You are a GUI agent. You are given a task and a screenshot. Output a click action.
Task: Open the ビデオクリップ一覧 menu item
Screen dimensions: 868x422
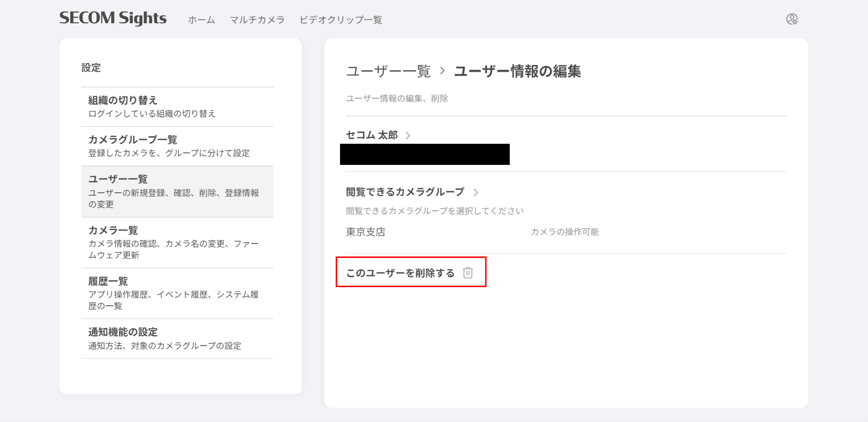(x=341, y=20)
